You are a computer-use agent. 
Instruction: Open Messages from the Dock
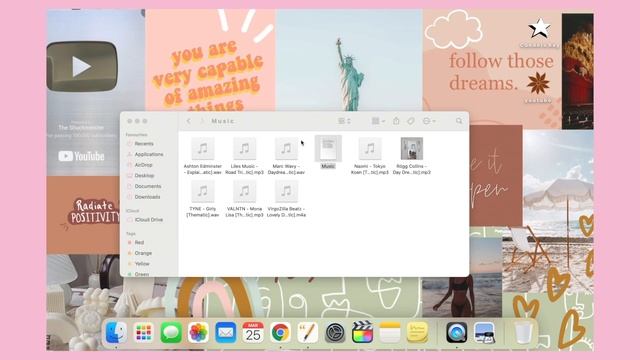coord(171,333)
